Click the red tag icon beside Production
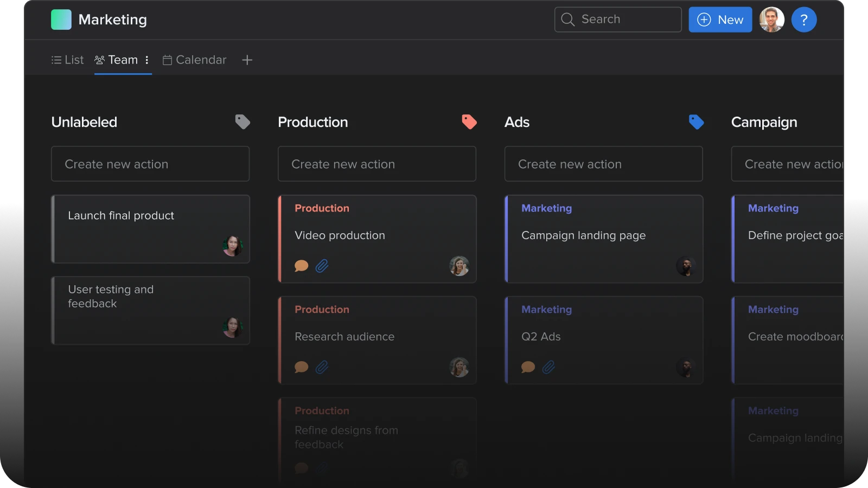The width and height of the screenshot is (868, 488). 469,122
